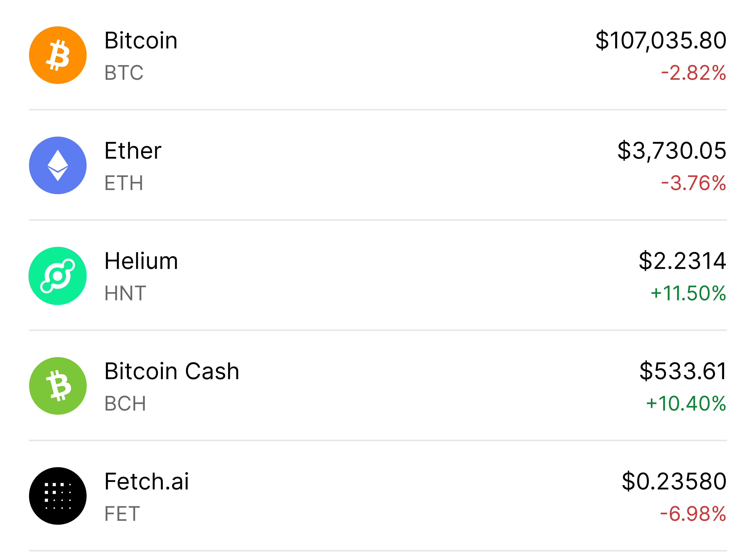The height and width of the screenshot is (560, 756).
Task: Click Ether's $3,730.05 price
Action: coord(672,151)
